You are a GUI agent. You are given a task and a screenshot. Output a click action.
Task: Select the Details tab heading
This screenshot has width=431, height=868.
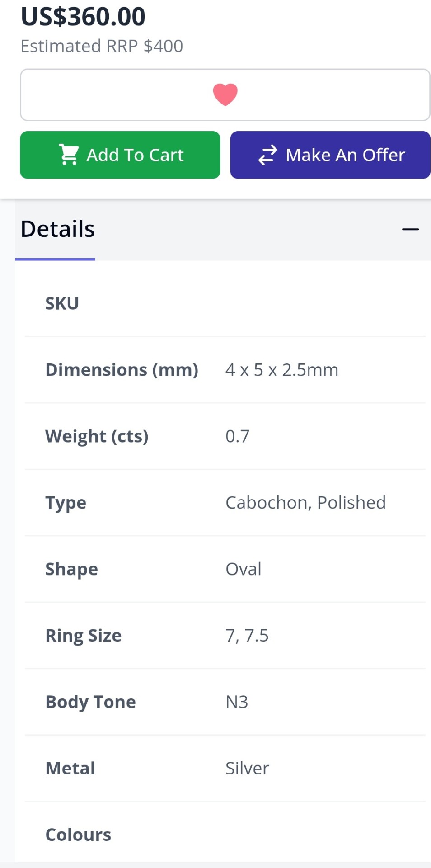(x=58, y=229)
